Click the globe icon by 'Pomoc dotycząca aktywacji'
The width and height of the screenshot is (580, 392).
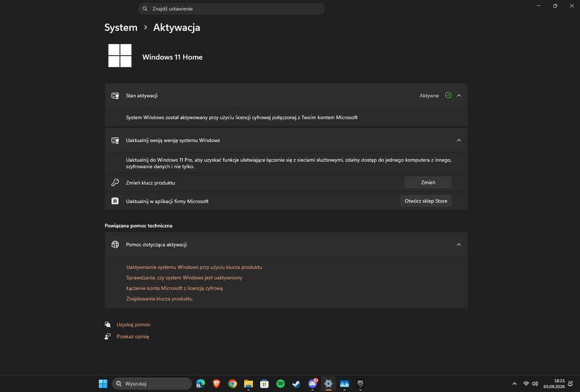(115, 245)
